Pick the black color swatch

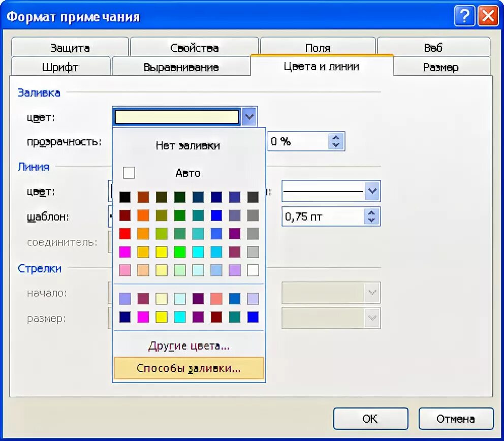125,197
